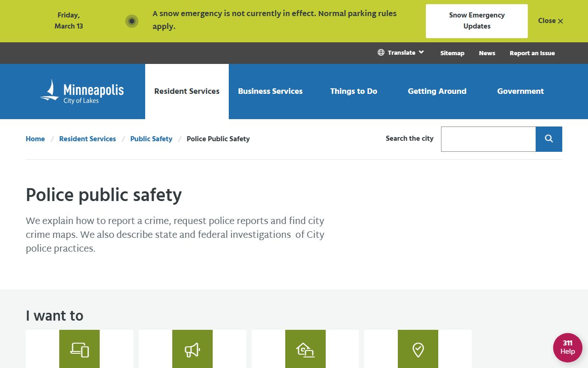The image size is (588, 368).
Task: Click the magnifying glass search button
Action: (x=548, y=139)
